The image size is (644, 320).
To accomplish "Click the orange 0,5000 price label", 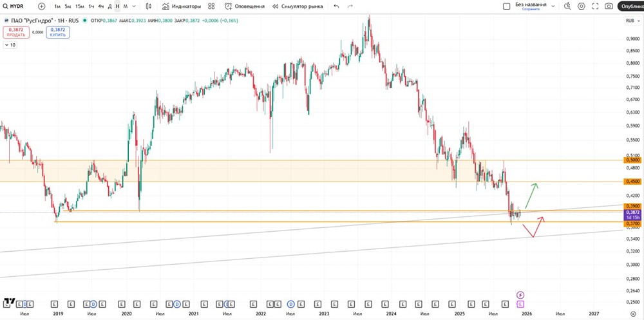I will click(632, 160).
